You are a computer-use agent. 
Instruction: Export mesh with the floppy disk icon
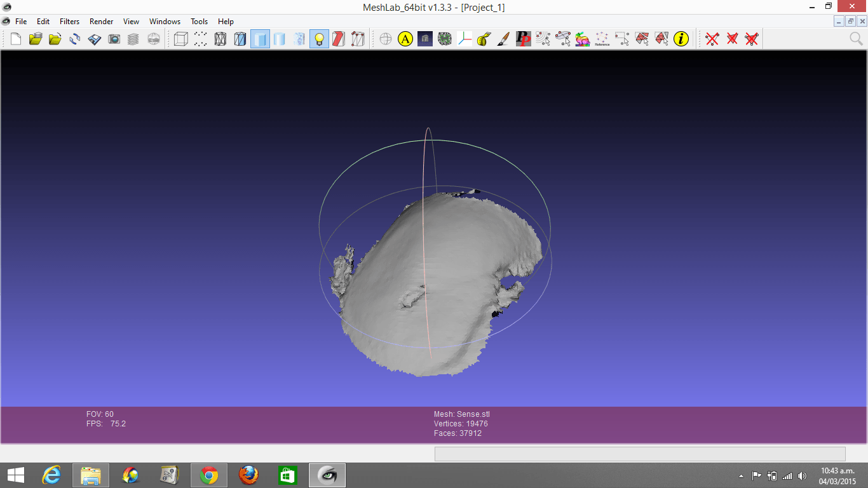point(95,39)
